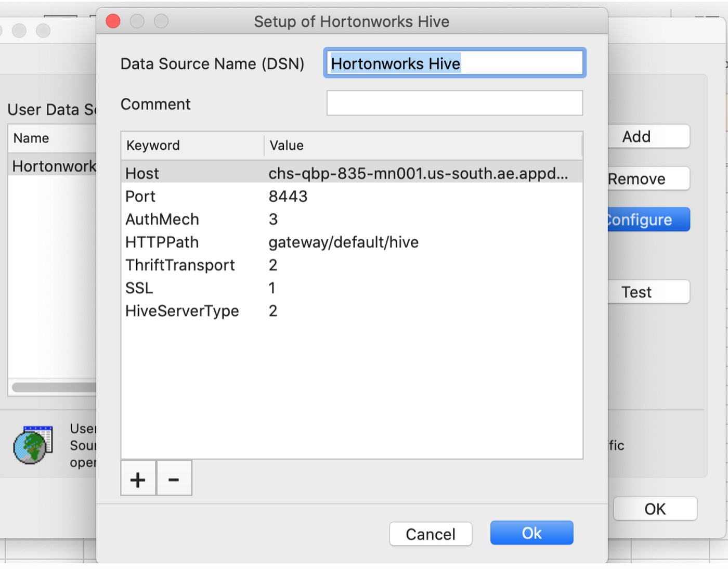The width and height of the screenshot is (728, 569).
Task: Click the Comment text field
Action: [x=454, y=104]
